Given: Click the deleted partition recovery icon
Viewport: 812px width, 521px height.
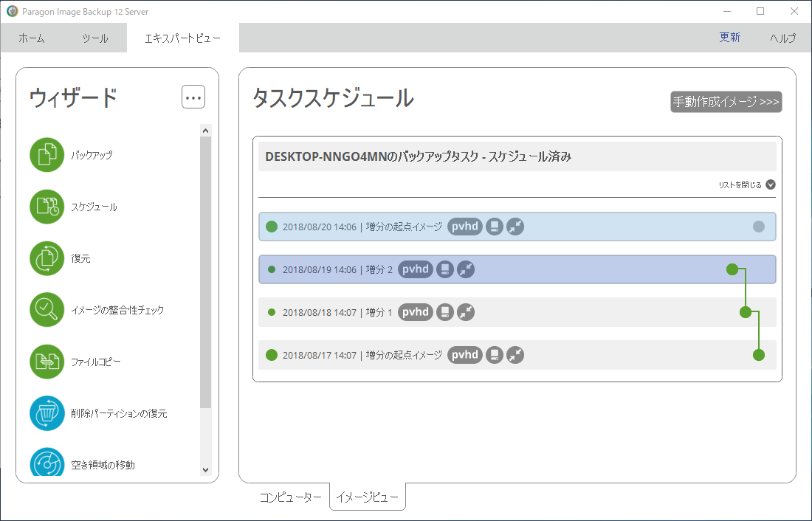Looking at the screenshot, I should pos(48,413).
